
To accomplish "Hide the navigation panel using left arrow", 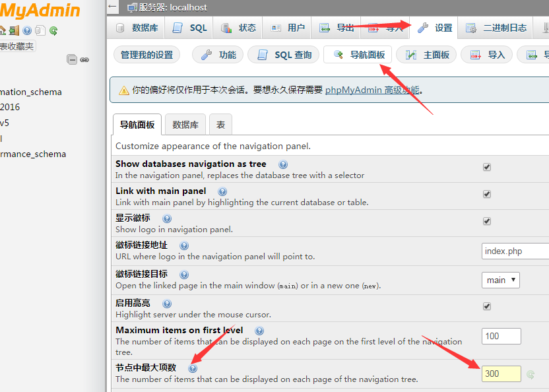I will point(113,7).
